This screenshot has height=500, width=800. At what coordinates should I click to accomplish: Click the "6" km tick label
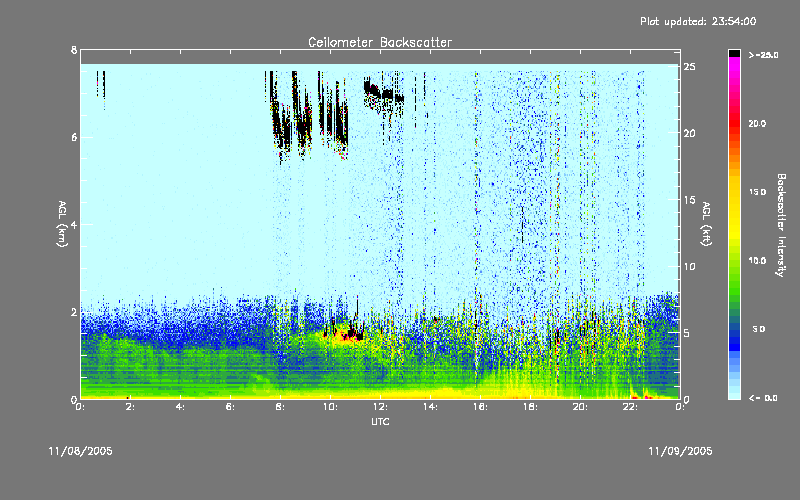[74, 137]
